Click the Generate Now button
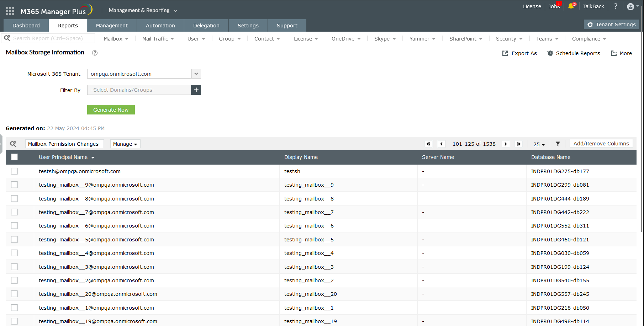644x326 pixels. click(x=111, y=110)
